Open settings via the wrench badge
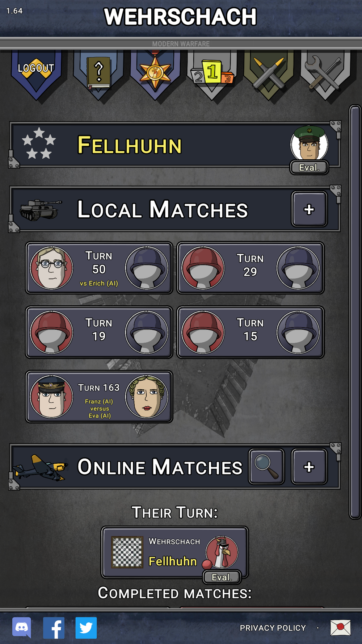The image size is (362, 644). (x=325, y=74)
